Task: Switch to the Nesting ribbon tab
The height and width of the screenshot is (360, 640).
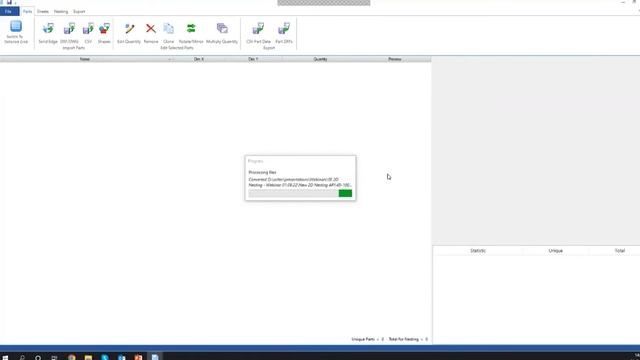Action: click(61, 11)
